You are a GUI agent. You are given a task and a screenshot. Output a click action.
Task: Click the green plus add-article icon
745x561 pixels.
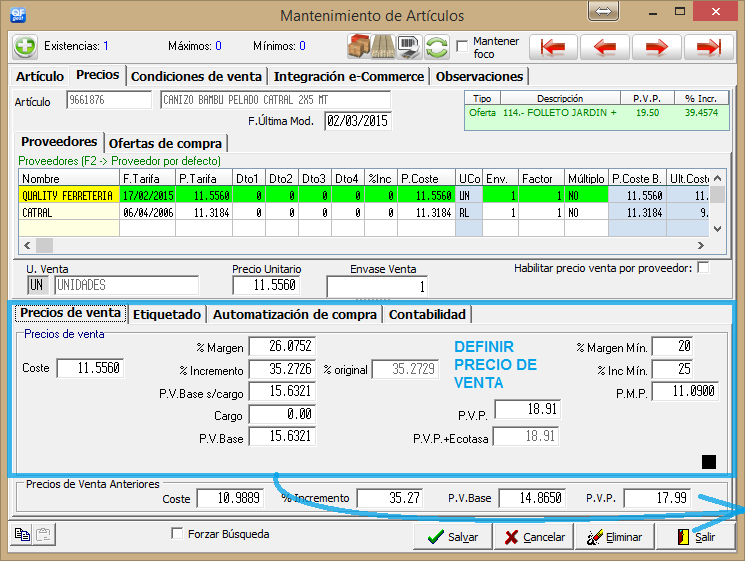point(25,47)
